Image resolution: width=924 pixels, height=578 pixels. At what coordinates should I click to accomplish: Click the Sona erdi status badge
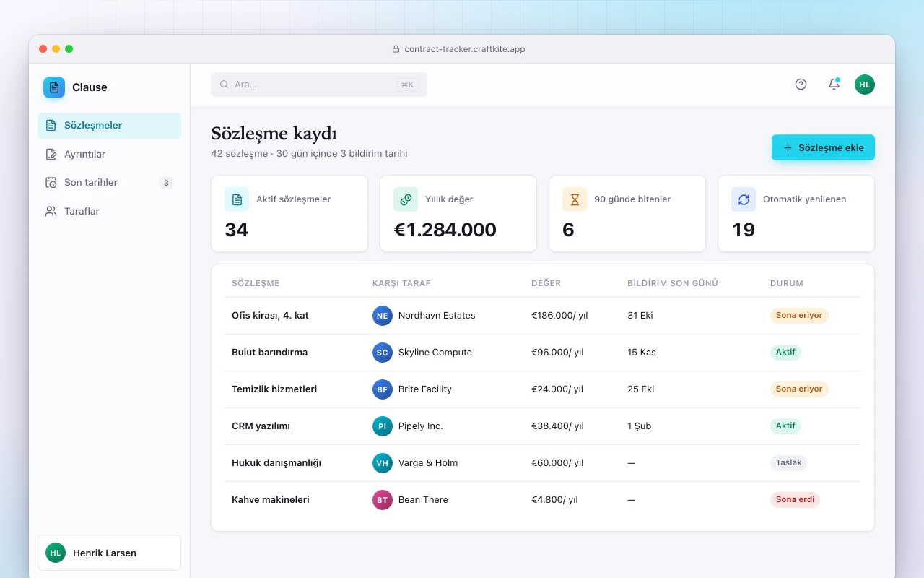tap(795, 500)
